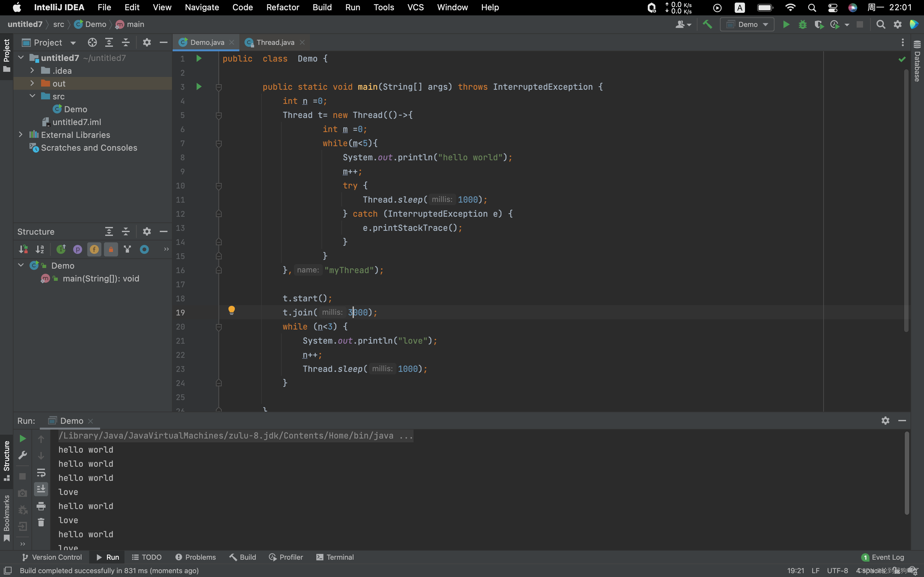Image resolution: width=924 pixels, height=577 pixels.
Task: Click the Problems tab in bottom bar
Action: point(196,557)
